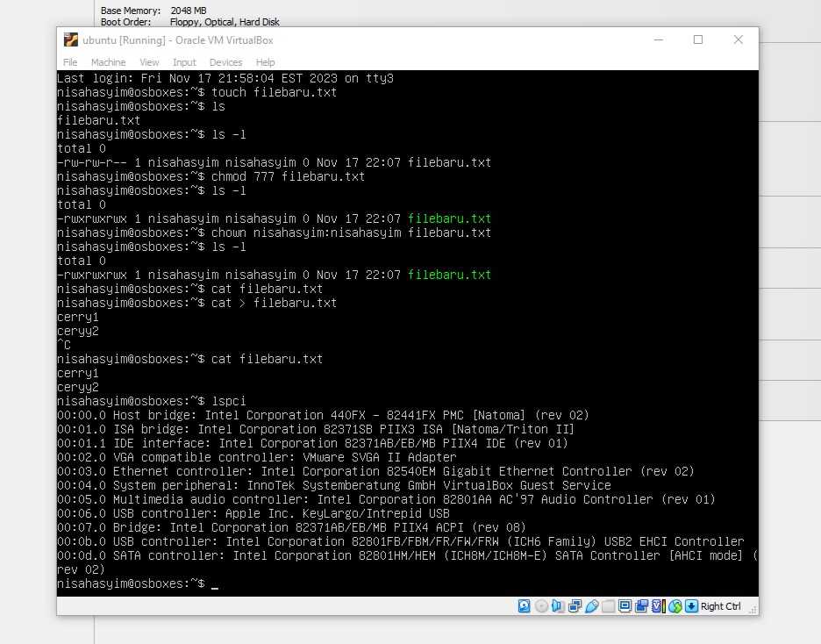Open the Input menu

click(184, 62)
